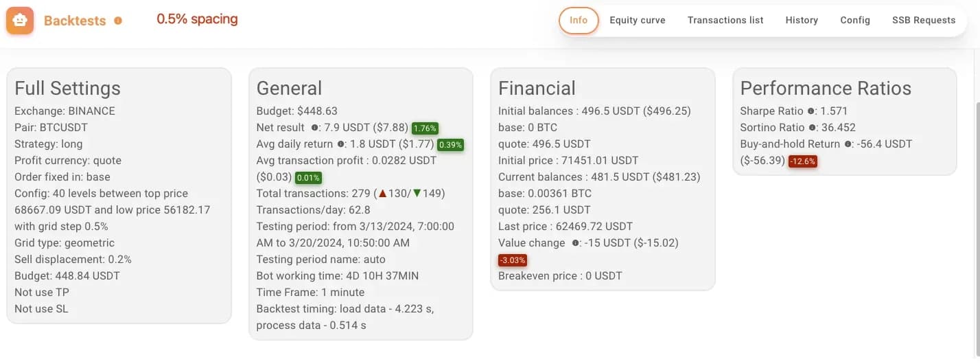Click the Sortino Ratio info icon

[813, 128]
